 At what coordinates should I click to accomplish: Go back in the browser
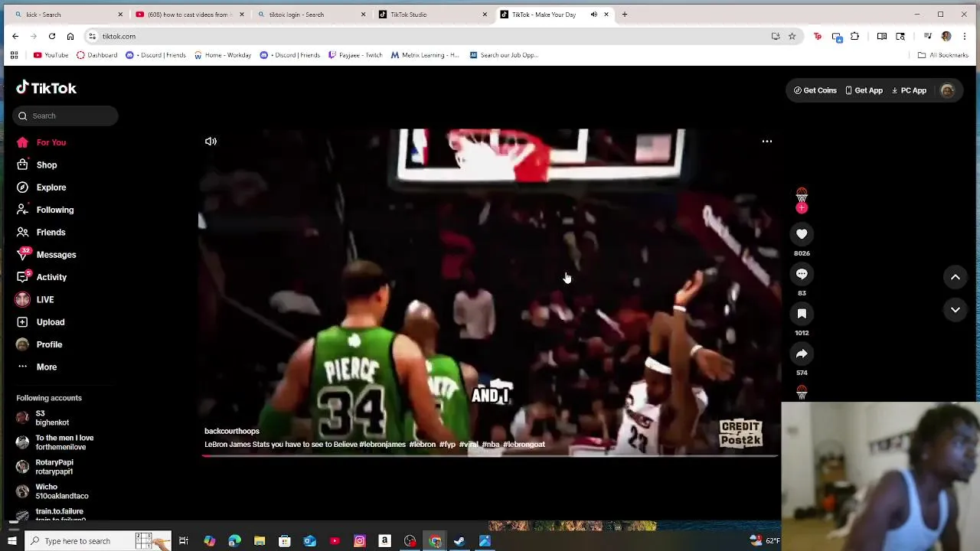tap(15, 36)
